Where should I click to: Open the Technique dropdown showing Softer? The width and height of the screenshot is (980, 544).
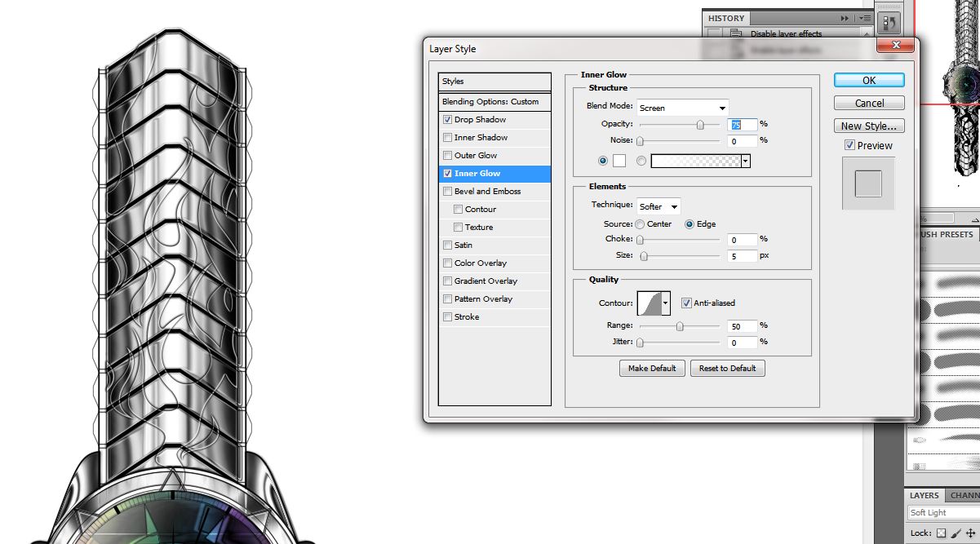(x=659, y=207)
